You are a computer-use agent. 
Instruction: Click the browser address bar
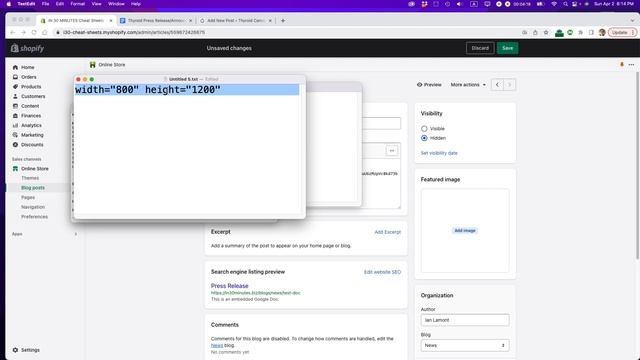pyautogui.click(x=286, y=32)
